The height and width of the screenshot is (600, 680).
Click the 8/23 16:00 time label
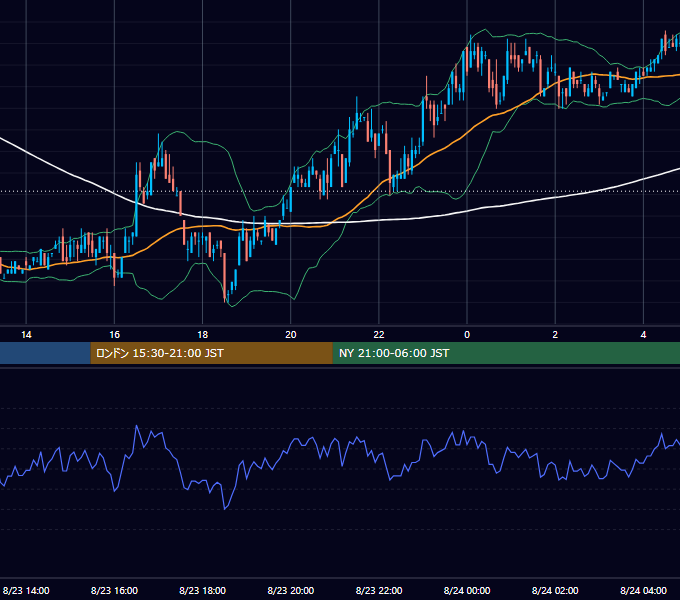pos(114,590)
